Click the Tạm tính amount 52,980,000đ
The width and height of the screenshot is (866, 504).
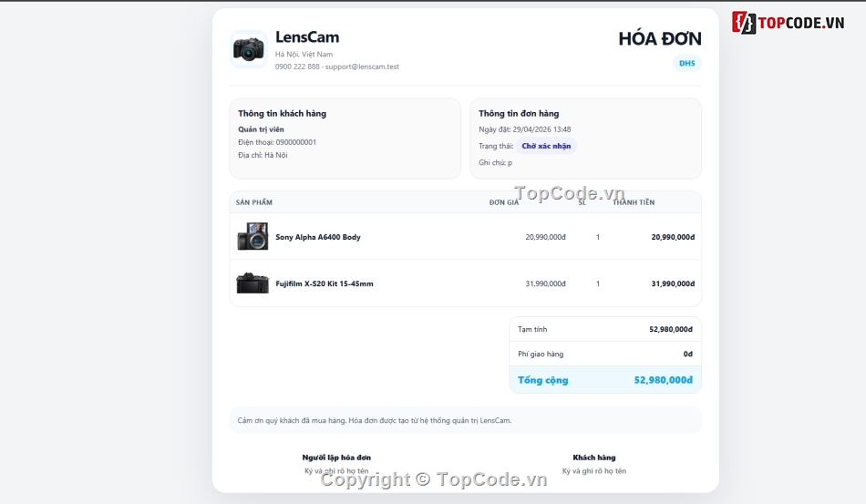click(671, 329)
